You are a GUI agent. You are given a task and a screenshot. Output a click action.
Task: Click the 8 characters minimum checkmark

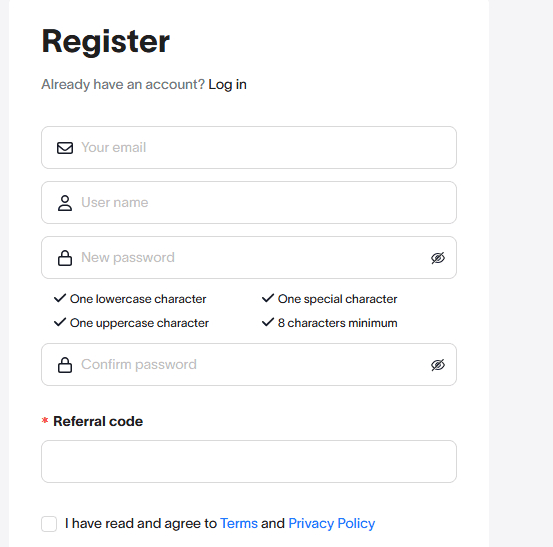(x=268, y=322)
